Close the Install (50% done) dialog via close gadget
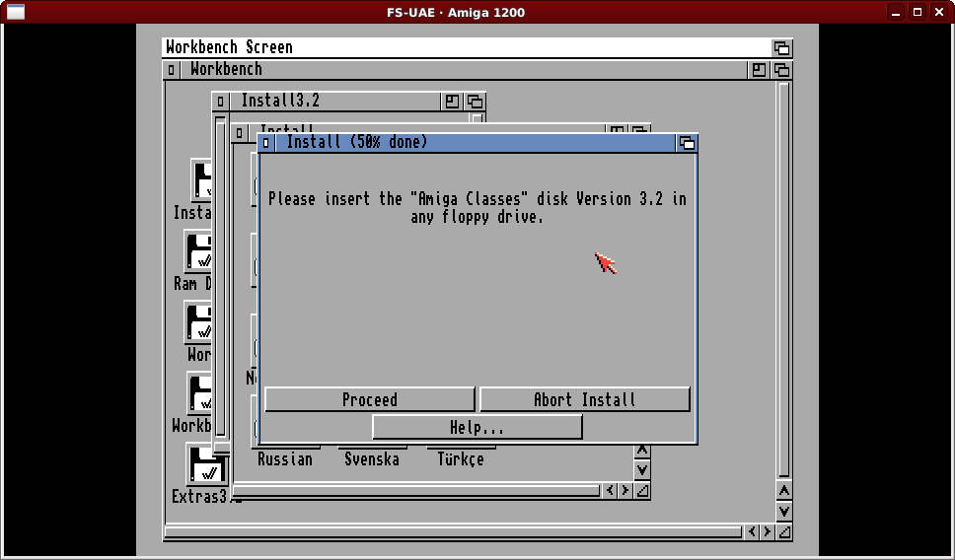Screen dimensions: 955x560 (266, 143)
